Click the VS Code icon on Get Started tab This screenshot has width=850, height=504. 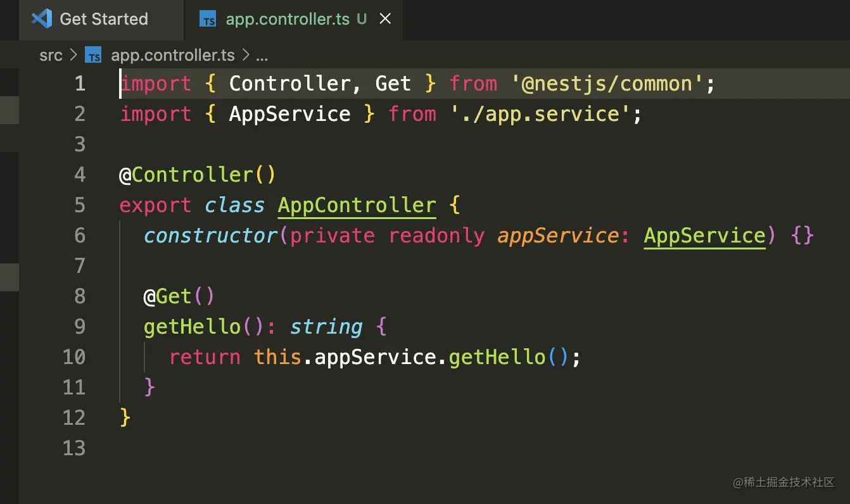click(x=42, y=19)
